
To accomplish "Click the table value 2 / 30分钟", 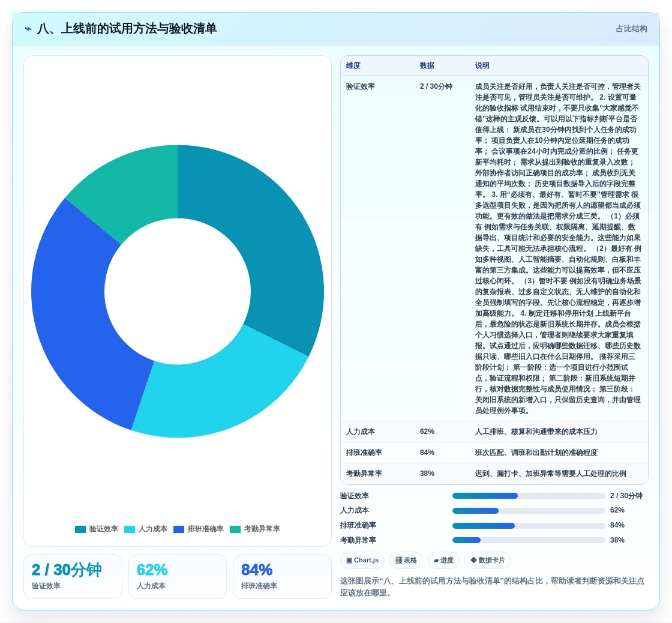I will pyautogui.click(x=436, y=86).
